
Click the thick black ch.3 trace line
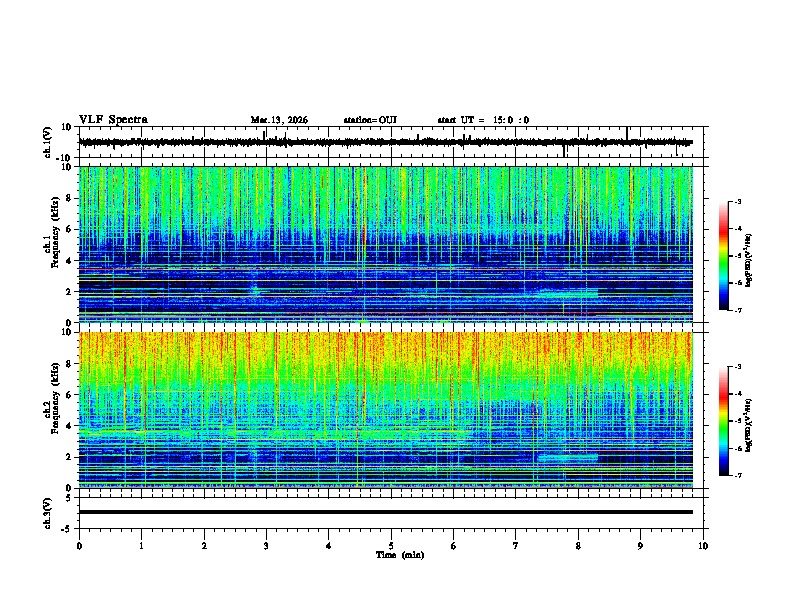click(x=385, y=512)
